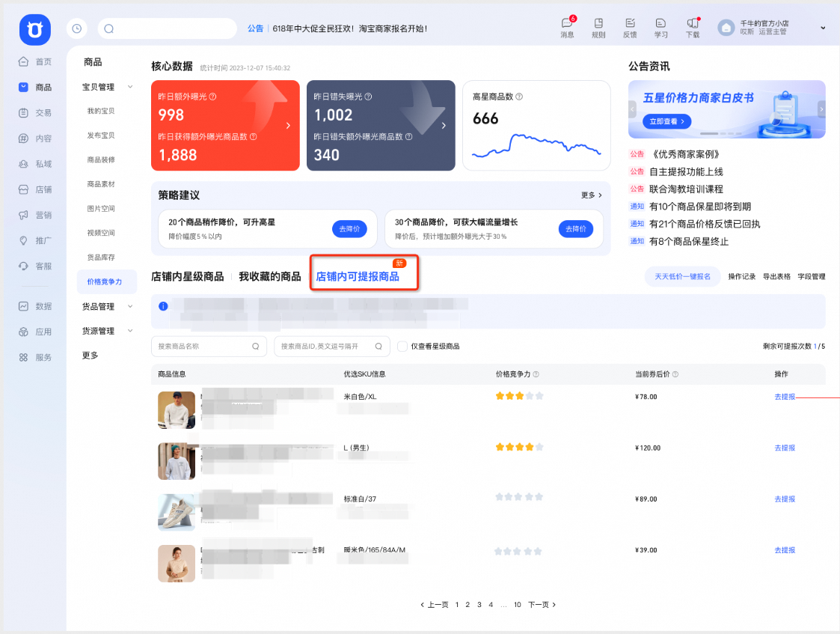The width and height of the screenshot is (840, 634).
Task: Open 营销 in left sidebar
Action: (x=35, y=215)
